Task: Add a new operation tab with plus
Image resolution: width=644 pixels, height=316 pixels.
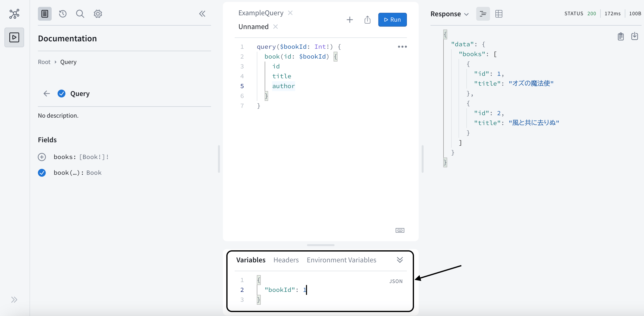Action: pos(350,19)
